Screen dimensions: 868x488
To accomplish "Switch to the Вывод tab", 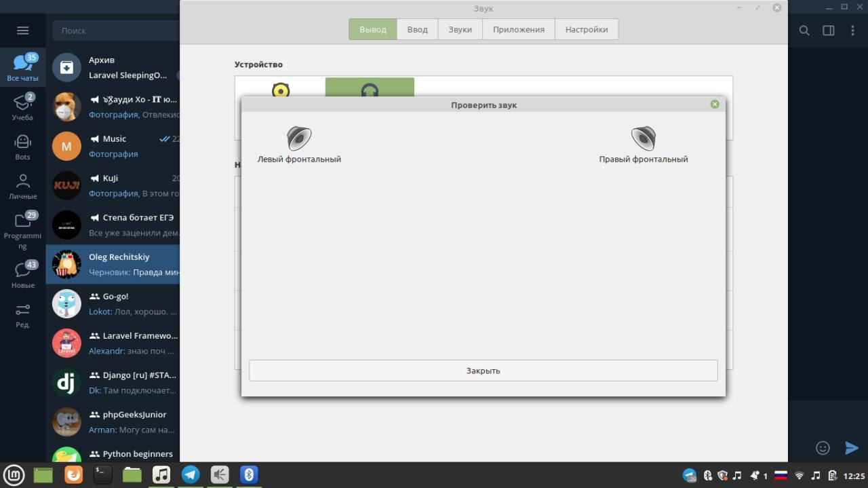I will [373, 29].
